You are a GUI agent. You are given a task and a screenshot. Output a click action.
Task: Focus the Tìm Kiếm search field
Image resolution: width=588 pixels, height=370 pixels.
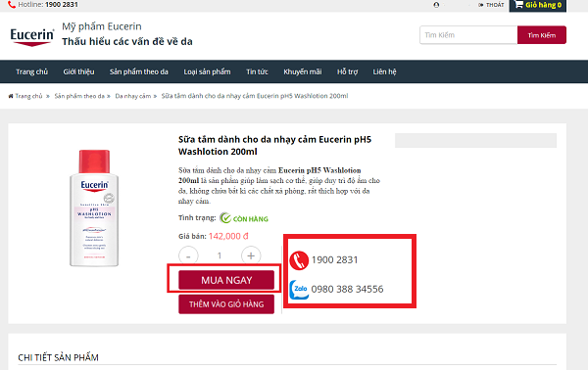point(468,35)
